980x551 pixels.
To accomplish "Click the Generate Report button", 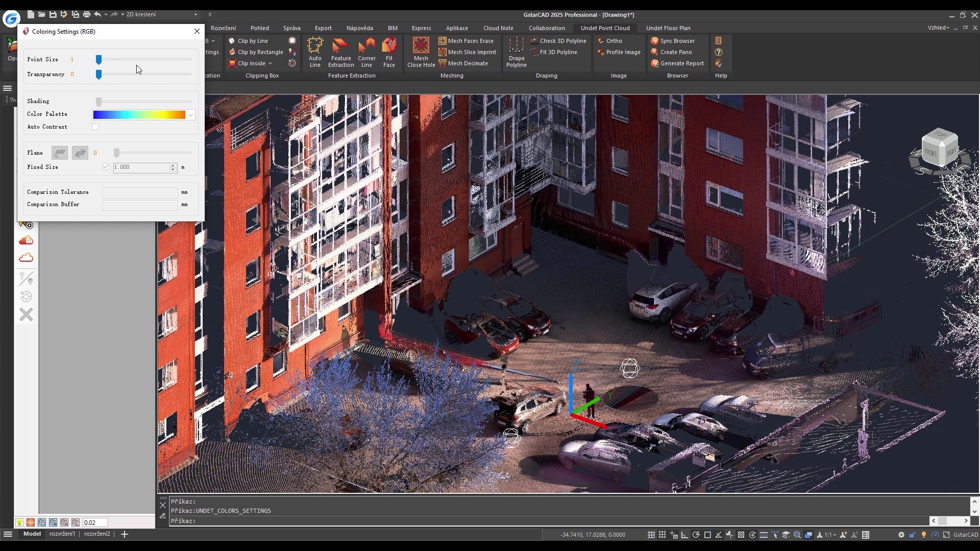I will click(677, 63).
